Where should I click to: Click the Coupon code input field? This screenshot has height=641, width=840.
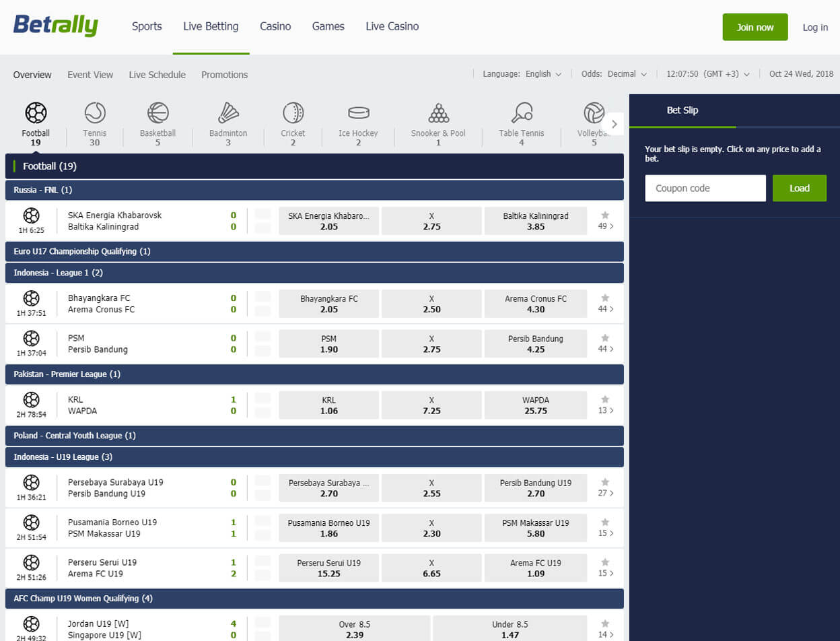click(x=705, y=189)
